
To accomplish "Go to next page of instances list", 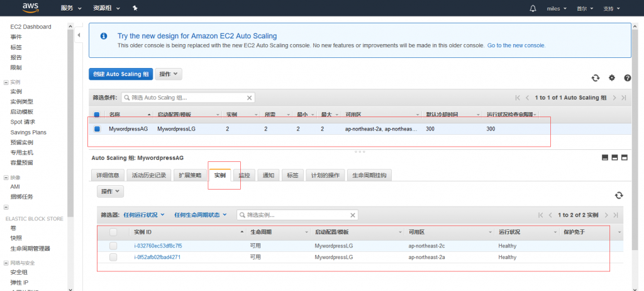I will (606, 215).
